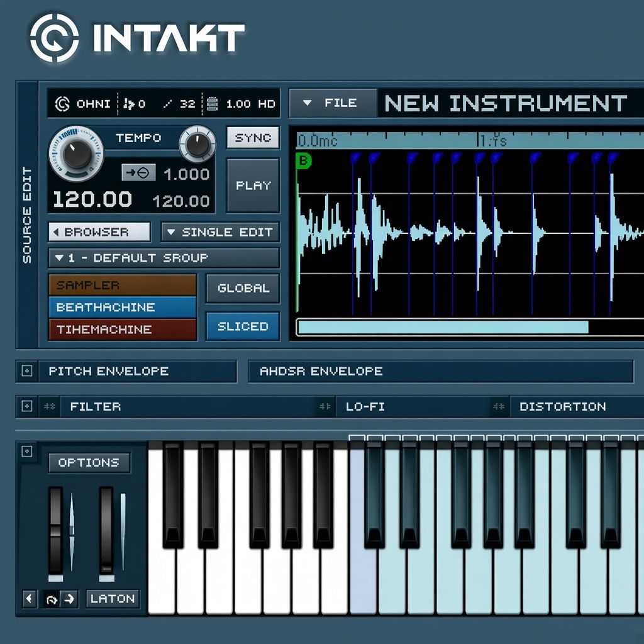644x644 pixels.
Task: Click the right arrow icon below wheels
Action: 69,599
